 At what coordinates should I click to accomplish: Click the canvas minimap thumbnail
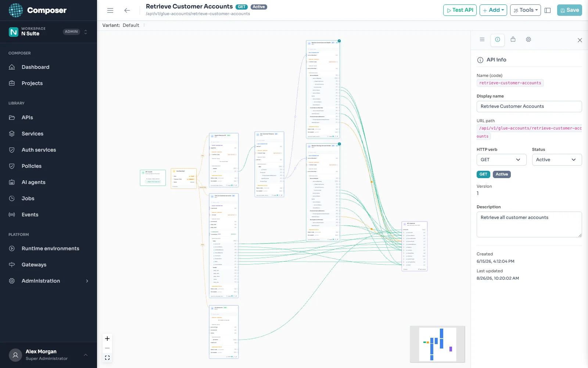point(438,344)
